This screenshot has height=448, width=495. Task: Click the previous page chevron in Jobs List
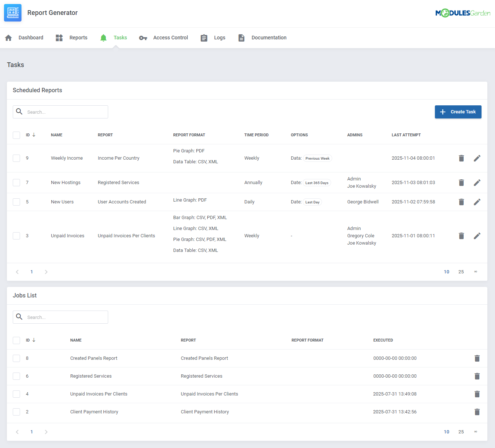coord(17,432)
